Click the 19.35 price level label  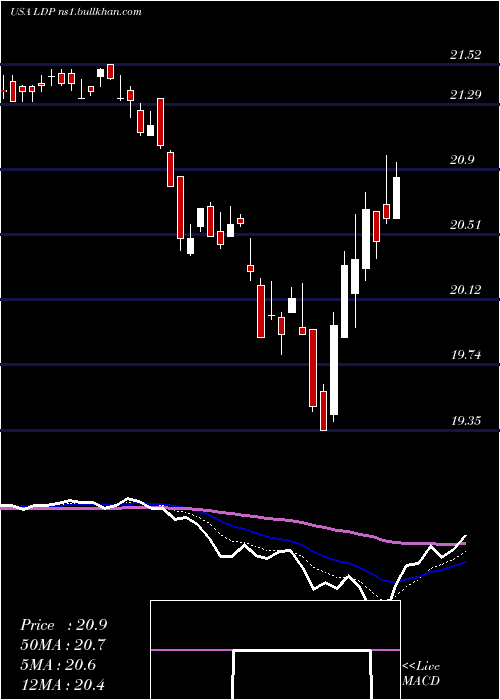(x=466, y=420)
